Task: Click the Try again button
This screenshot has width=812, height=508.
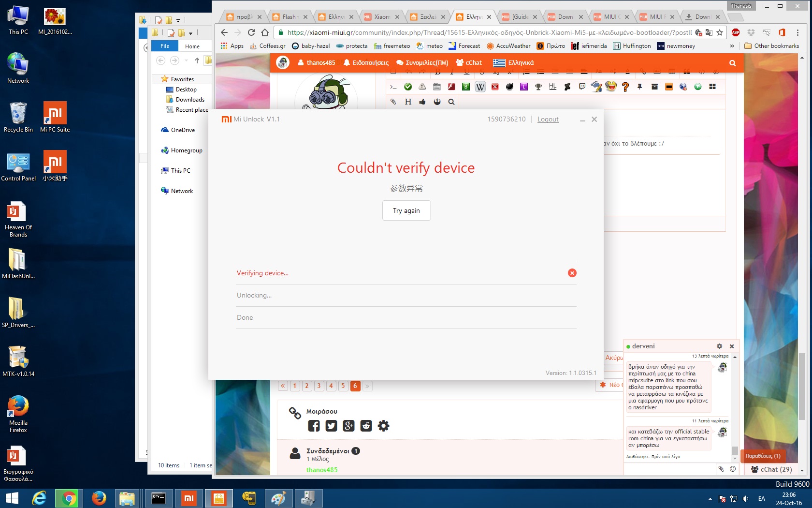Action: tap(406, 210)
